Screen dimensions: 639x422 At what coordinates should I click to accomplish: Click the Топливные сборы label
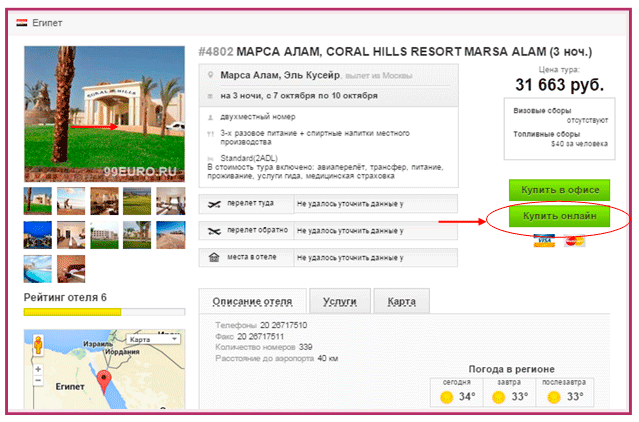546,134
